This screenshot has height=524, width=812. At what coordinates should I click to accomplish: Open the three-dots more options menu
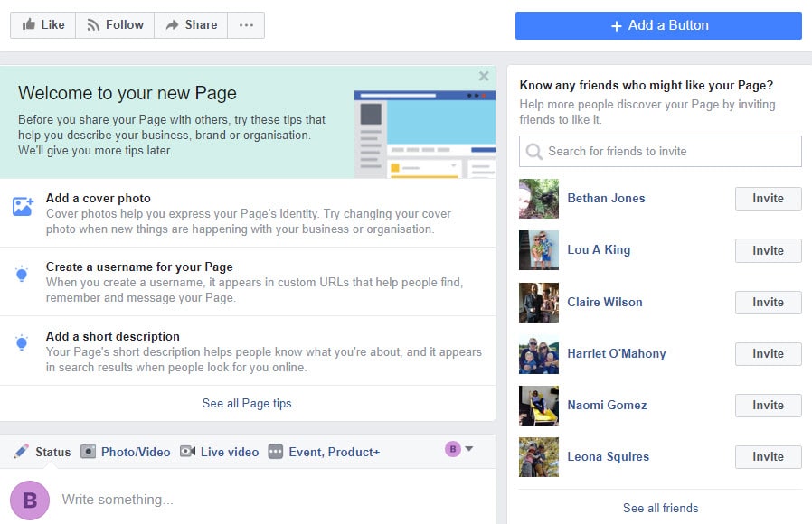pyautogui.click(x=246, y=25)
